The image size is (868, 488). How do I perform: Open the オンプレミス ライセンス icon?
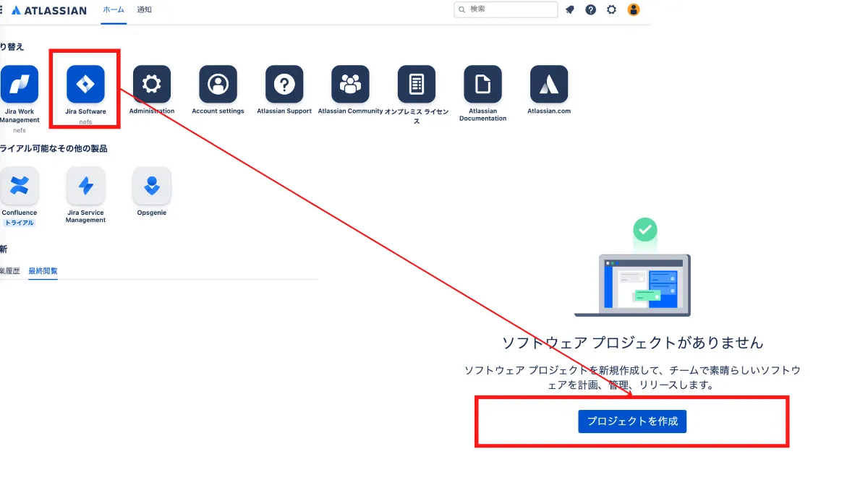pyautogui.click(x=416, y=83)
